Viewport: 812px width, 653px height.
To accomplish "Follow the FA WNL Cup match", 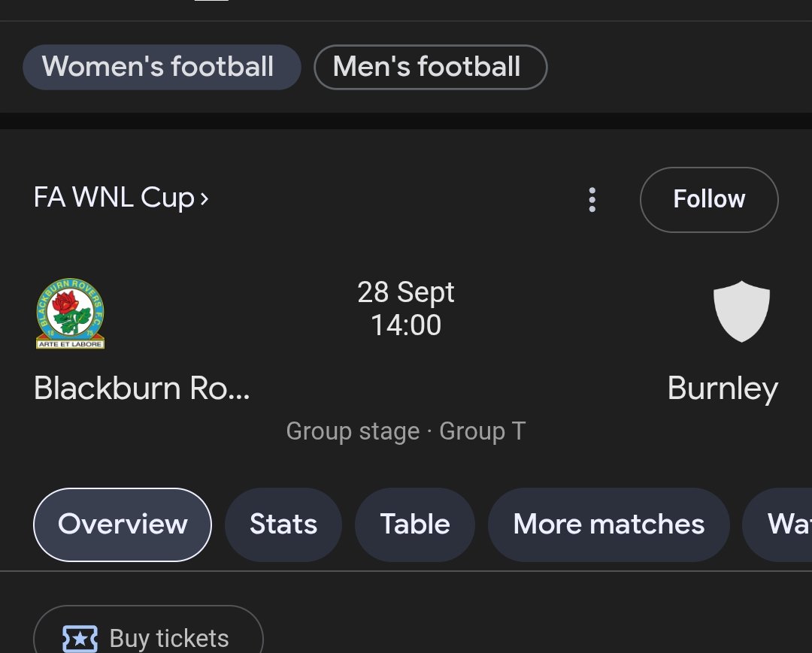I will tap(709, 199).
